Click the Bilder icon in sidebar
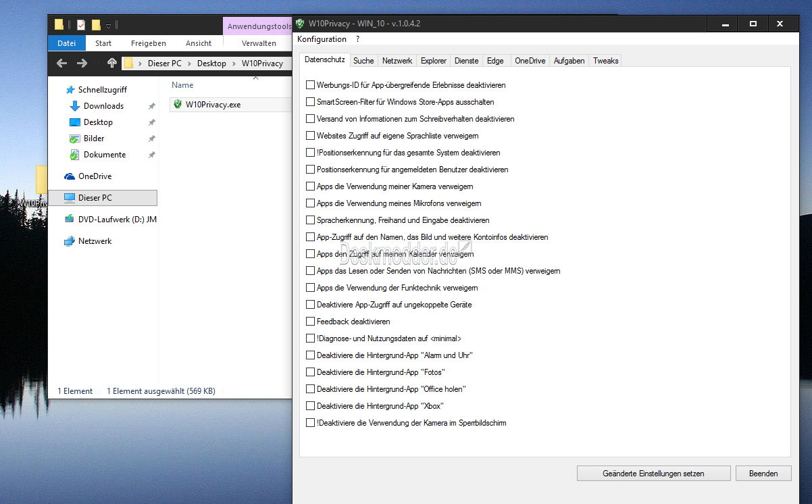 [x=75, y=138]
